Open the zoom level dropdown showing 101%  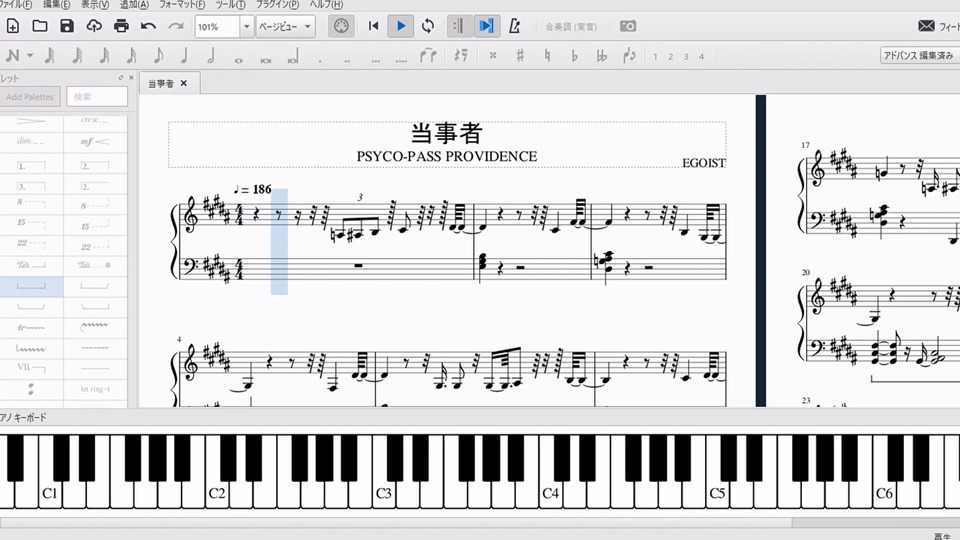[246, 27]
